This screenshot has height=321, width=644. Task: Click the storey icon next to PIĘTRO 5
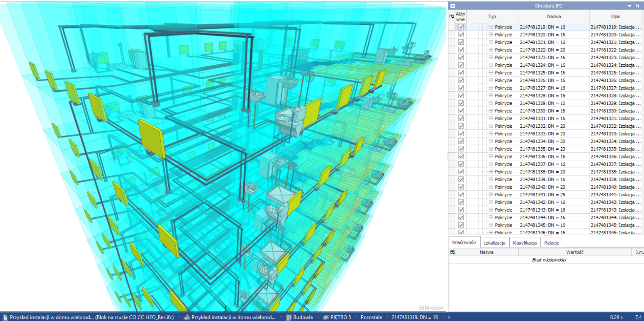pyautogui.click(x=326, y=317)
